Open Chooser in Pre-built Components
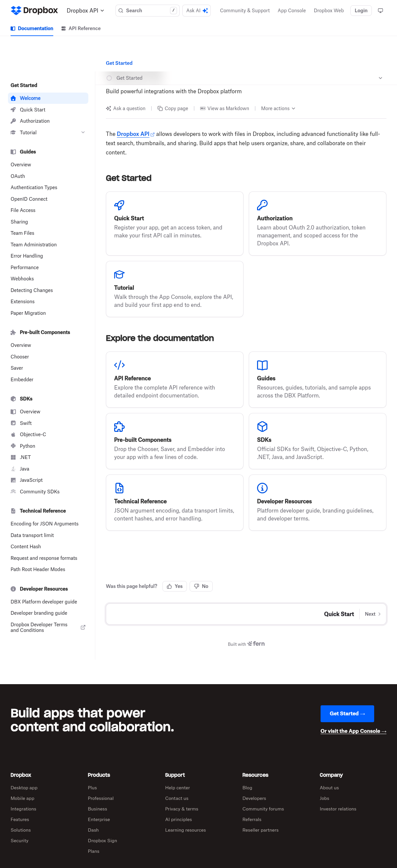This screenshot has height=868, width=397. click(20, 357)
